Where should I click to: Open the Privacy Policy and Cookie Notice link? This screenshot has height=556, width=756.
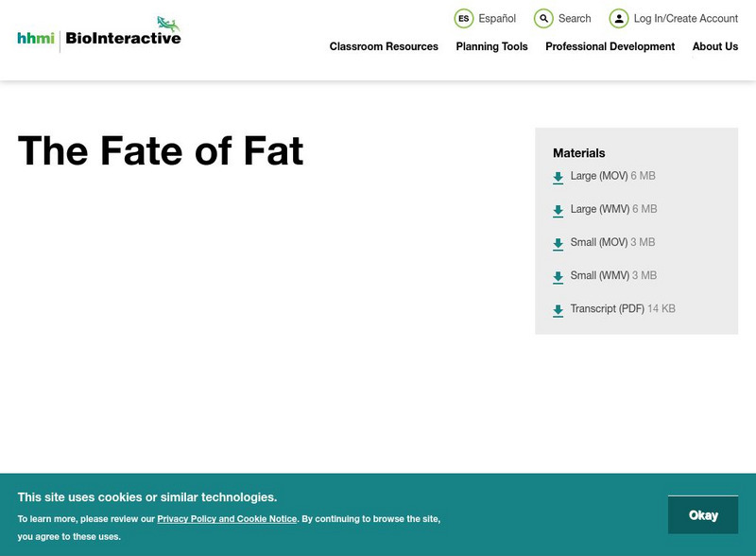click(226, 518)
